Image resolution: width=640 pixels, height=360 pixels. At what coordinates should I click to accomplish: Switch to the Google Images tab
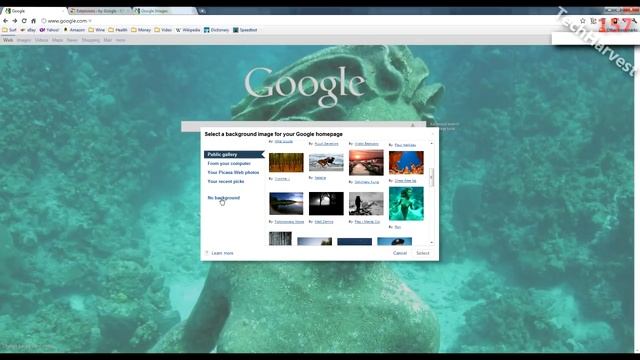click(165, 11)
